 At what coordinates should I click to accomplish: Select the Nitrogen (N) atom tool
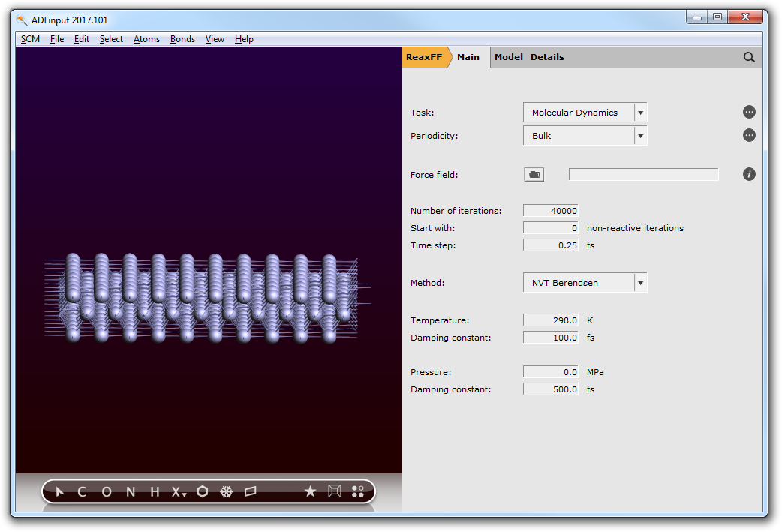(131, 492)
